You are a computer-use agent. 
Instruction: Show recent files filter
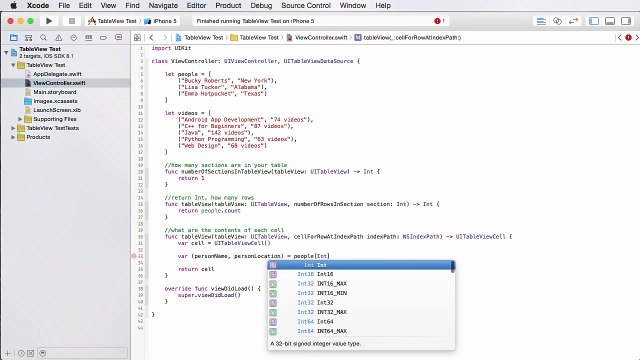tap(21, 353)
